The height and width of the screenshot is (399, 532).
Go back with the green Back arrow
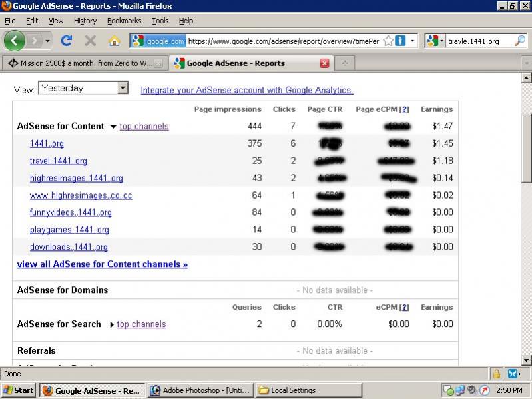tap(14, 41)
